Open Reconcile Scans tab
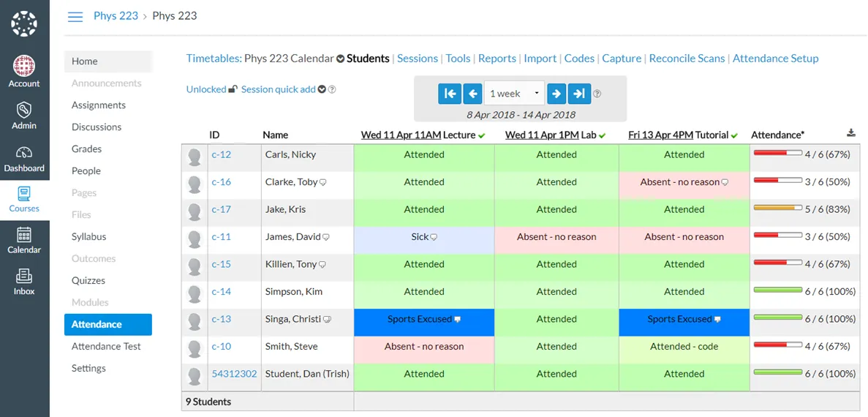The height and width of the screenshot is (417, 868). point(687,58)
